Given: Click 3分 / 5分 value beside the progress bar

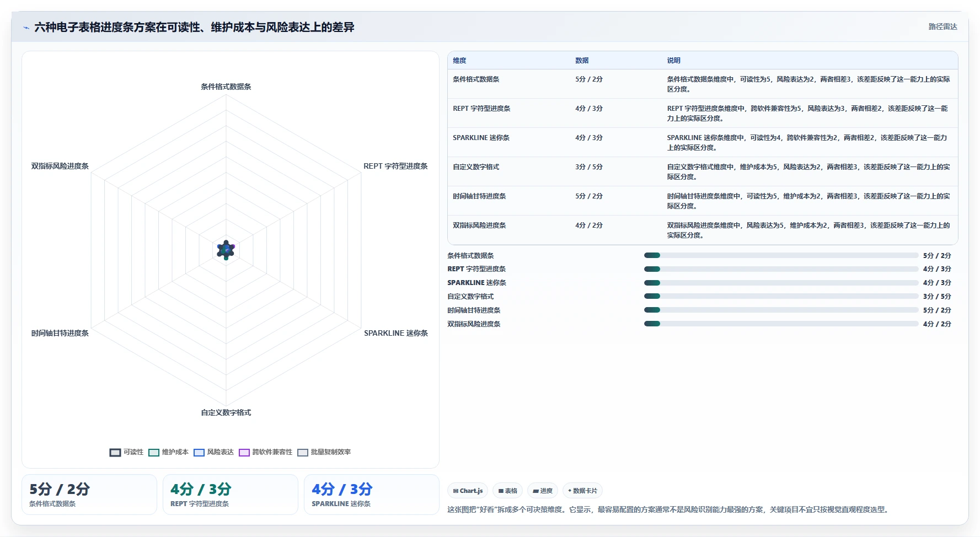Looking at the screenshot, I should point(937,297).
